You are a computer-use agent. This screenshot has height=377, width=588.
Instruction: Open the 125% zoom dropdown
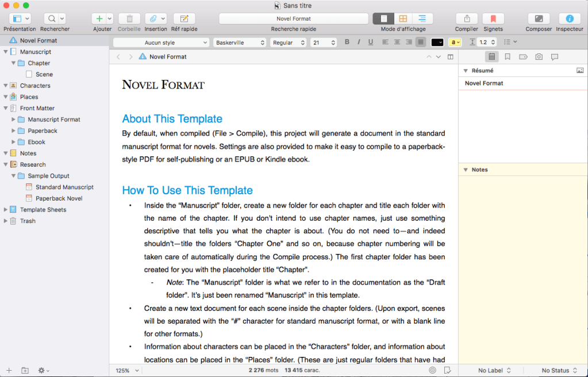(x=128, y=371)
